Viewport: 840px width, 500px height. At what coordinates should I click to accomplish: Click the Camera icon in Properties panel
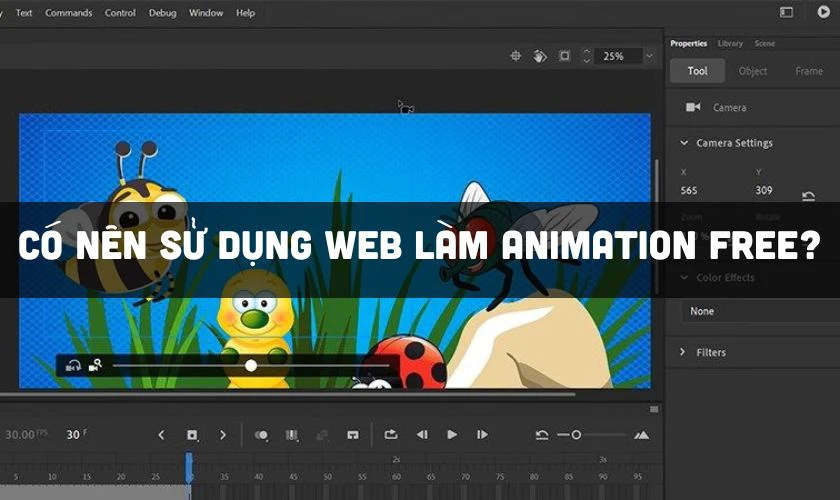pos(693,107)
